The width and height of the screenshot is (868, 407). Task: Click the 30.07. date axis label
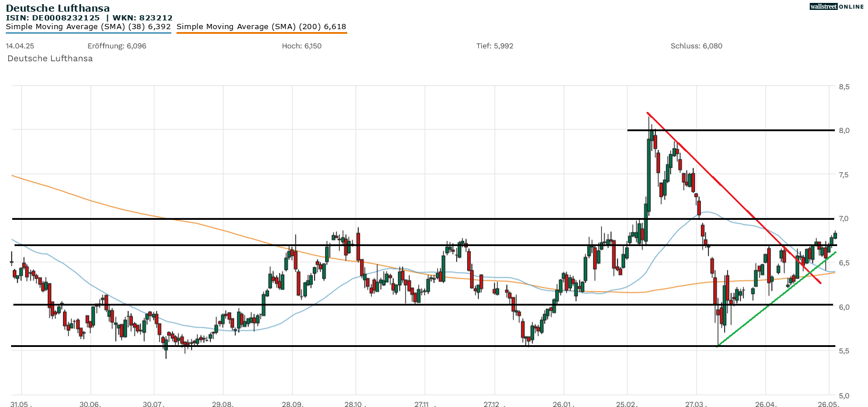(154, 404)
